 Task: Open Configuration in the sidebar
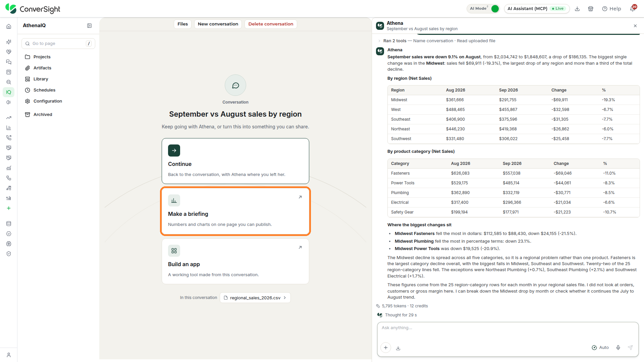pyautogui.click(x=48, y=101)
